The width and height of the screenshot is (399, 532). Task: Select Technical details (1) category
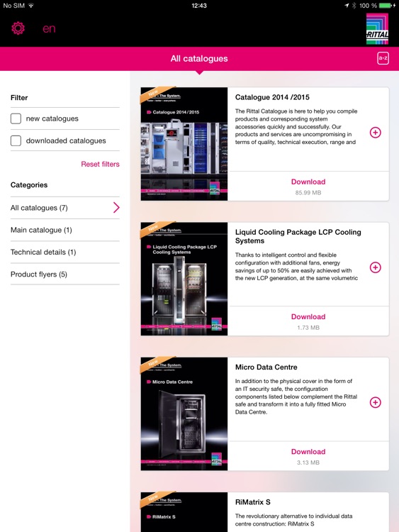click(x=65, y=252)
